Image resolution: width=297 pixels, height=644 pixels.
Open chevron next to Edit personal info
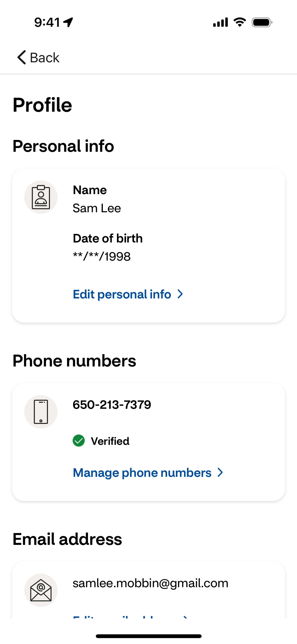(x=180, y=294)
